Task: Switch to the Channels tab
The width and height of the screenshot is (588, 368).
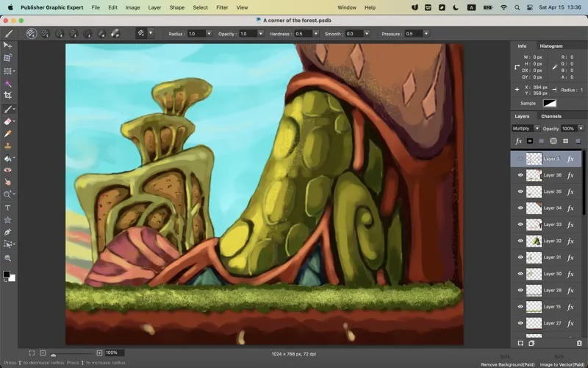Action: [551, 116]
